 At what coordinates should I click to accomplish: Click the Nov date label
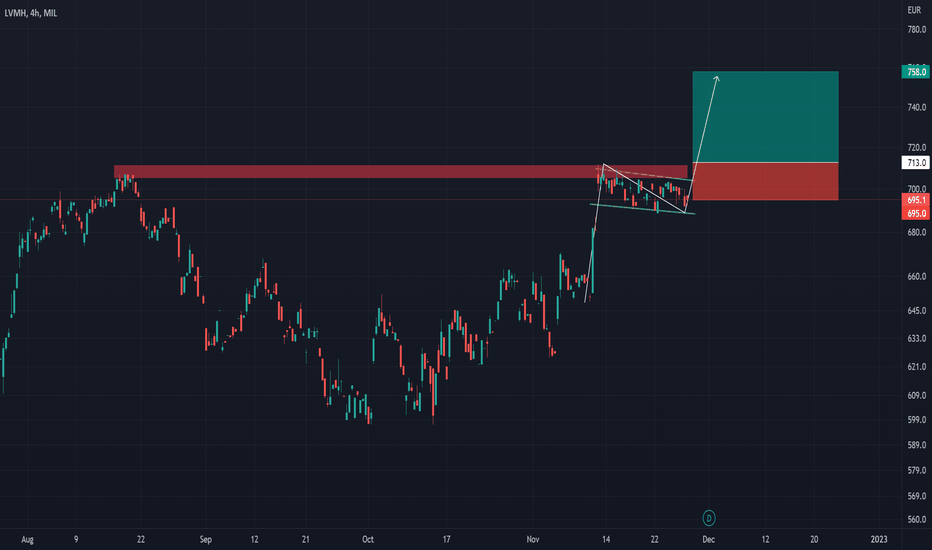pos(533,540)
